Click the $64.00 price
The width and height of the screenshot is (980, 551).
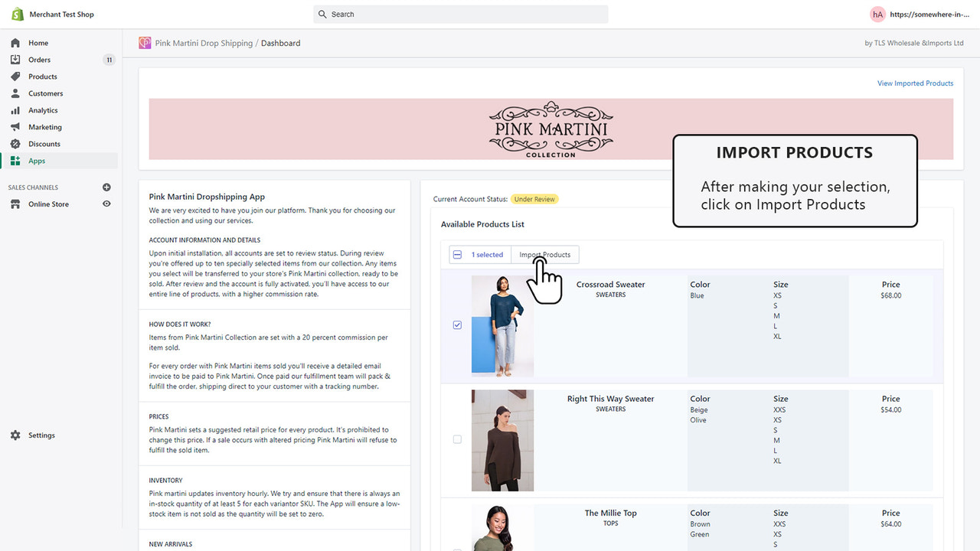point(890,524)
